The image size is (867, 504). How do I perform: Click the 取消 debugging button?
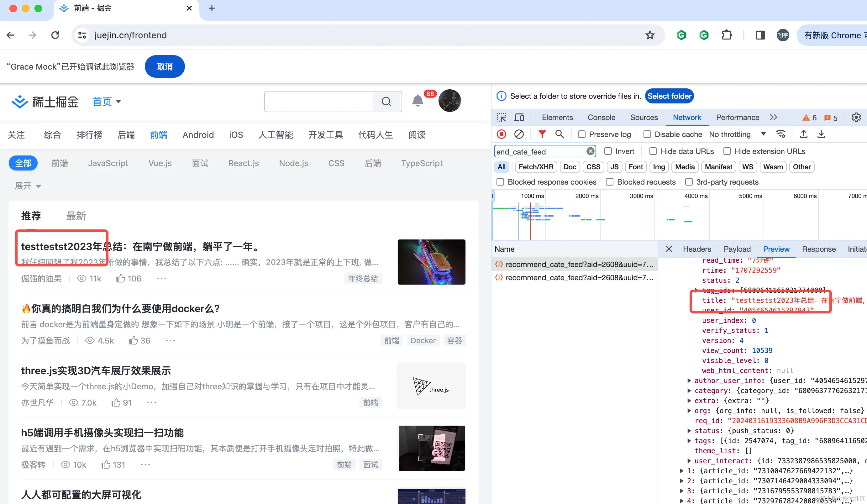point(165,67)
